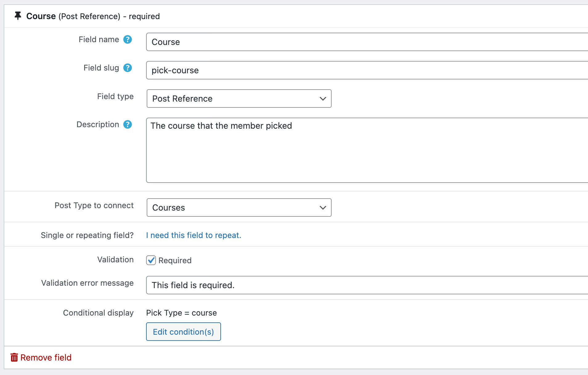Click the Remove field link
Image resolution: width=588 pixels, height=375 pixels.
pos(46,357)
